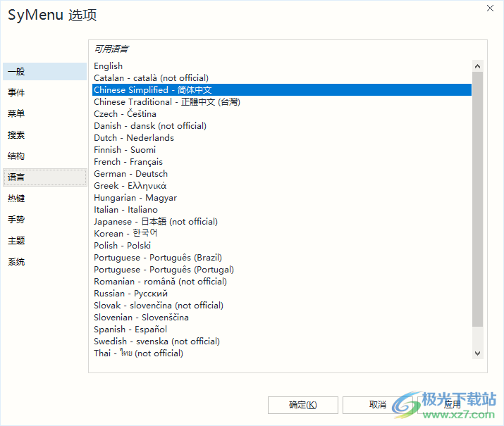Switch to the 搜索 category

coord(44,134)
